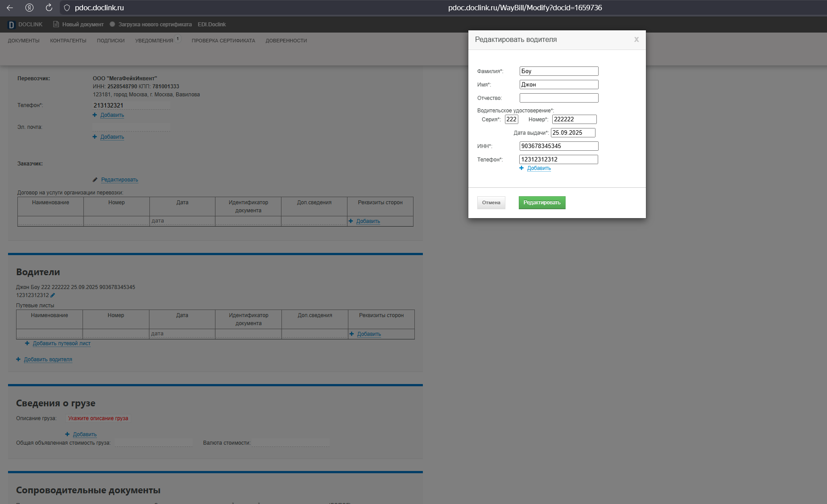Click Добавить путевой лист link
The height and width of the screenshot is (504, 827).
[x=62, y=343]
